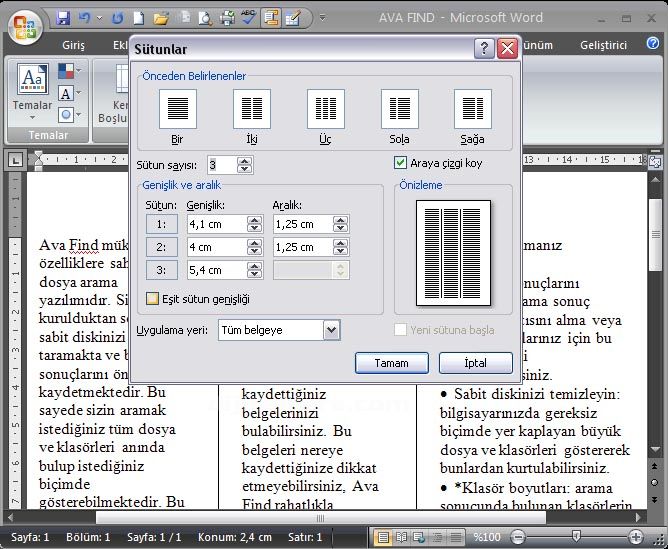
Task: Click next page double-arrow button
Action: [655, 499]
